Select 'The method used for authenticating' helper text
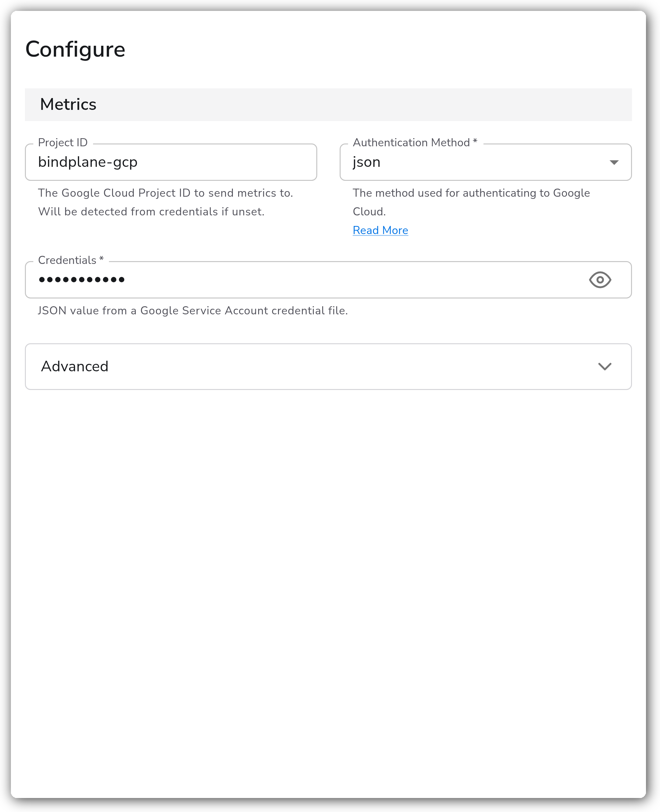 tap(471, 202)
